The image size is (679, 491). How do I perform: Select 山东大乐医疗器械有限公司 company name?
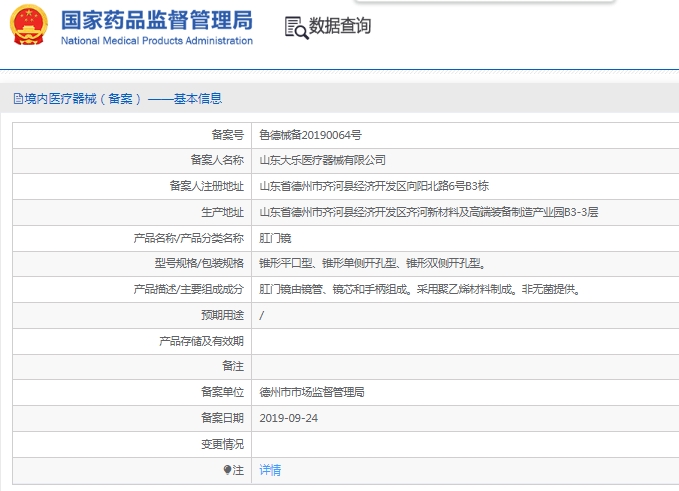(x=322, y=160)
